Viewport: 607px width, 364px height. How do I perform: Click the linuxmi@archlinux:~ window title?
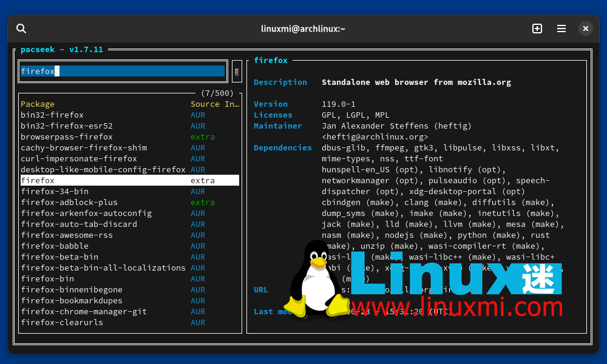click(303, 29)
